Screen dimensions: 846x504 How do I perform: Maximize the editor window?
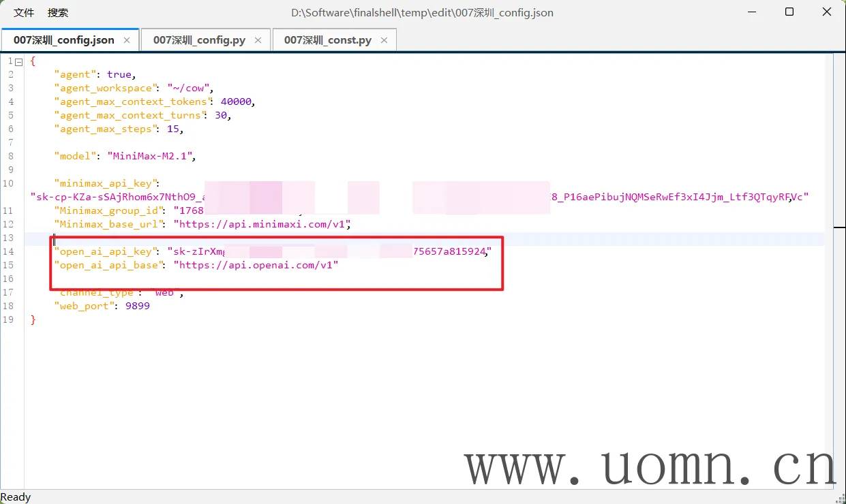tap(789, 12)
